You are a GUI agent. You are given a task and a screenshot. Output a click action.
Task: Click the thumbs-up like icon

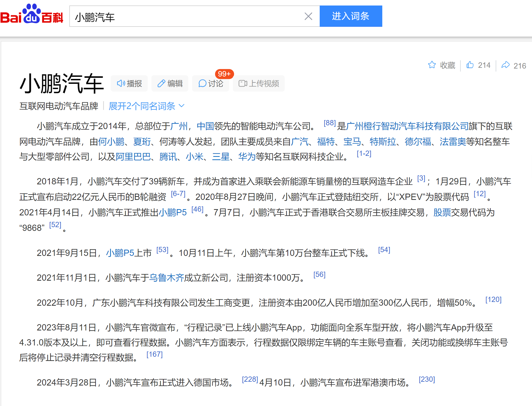pos(470,65)
